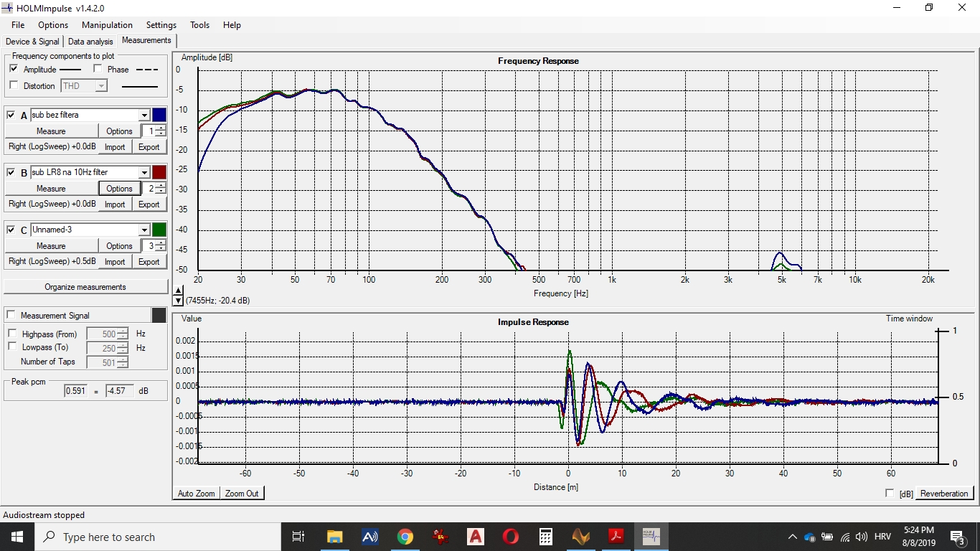The height and width of the screenshot is (551, 980).
Task: Open the Options menu
Action: tap(53, 24)
